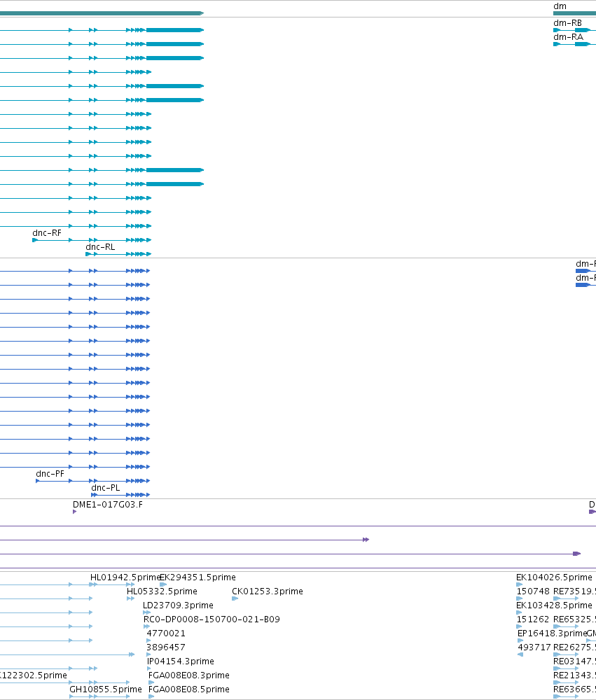Click the RE73519 feature arrow glyph

click(x=566, y=598)
